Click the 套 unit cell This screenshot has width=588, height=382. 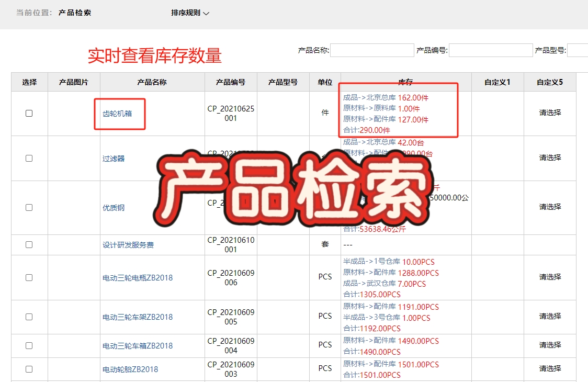pos(325,244)
